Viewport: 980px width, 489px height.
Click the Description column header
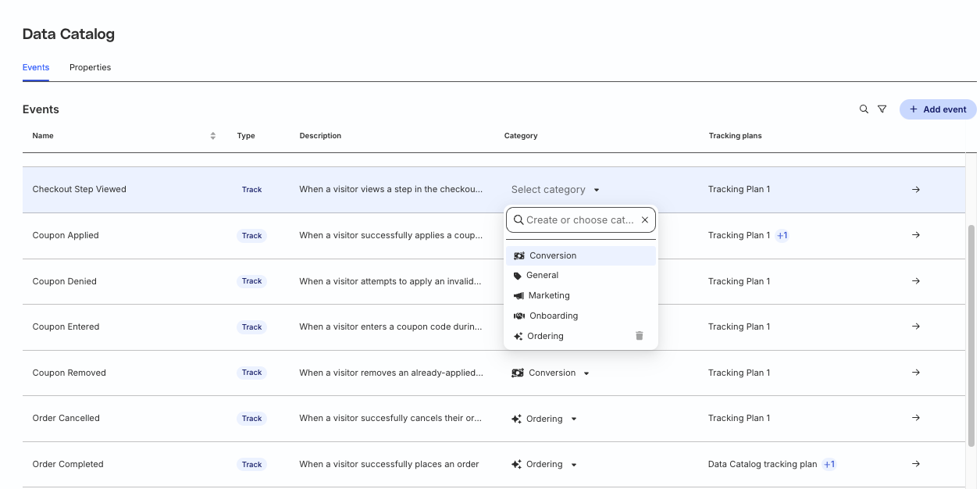[320, 136]
